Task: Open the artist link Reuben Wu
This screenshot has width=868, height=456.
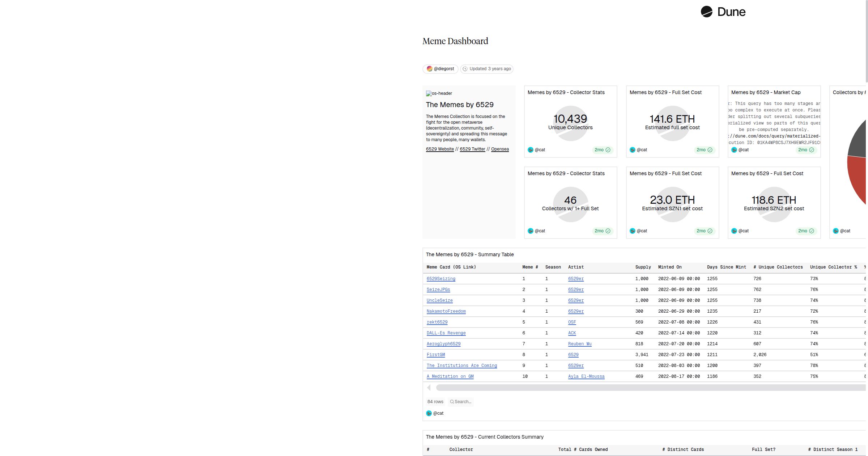Action: 579,344
